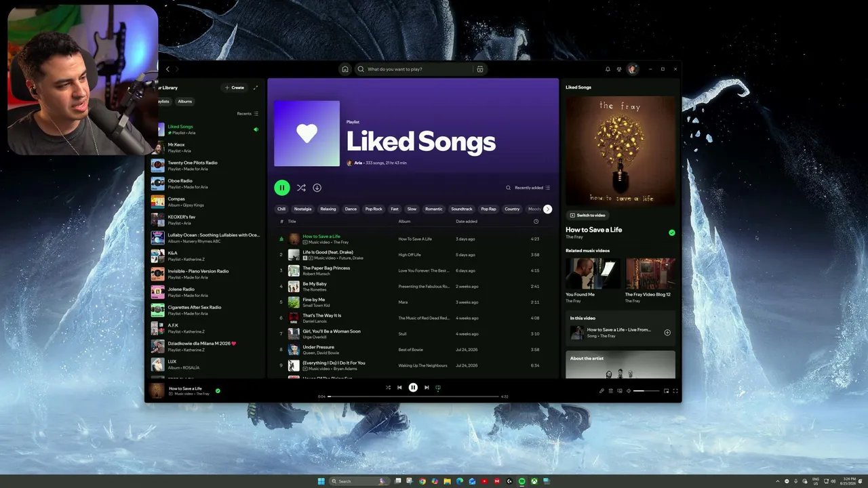Open Windows Start menu
This screenshot has height=488, width=868.
click(x=321, y=481)
